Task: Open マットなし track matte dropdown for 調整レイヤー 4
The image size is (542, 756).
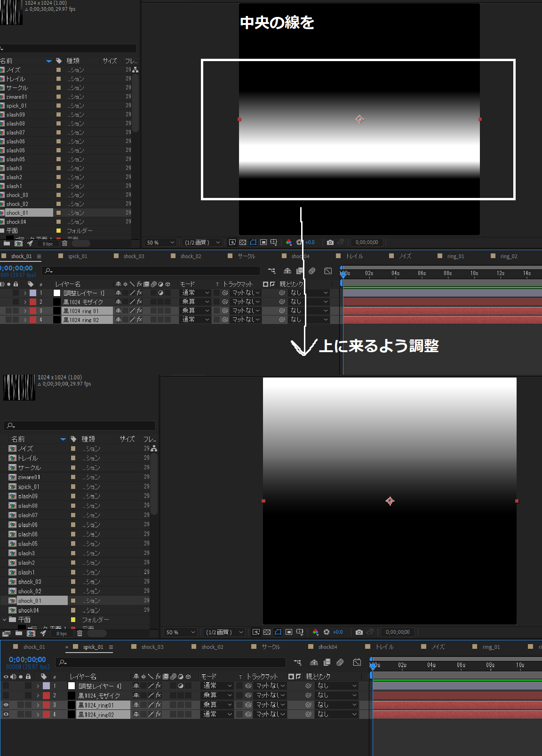Action: point(270,686)
